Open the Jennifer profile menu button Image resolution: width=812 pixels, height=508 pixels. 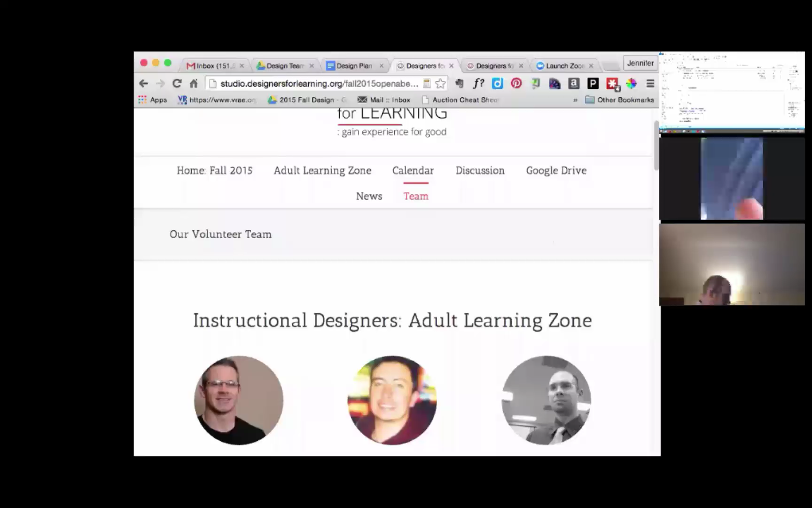[x=640, y=63]
